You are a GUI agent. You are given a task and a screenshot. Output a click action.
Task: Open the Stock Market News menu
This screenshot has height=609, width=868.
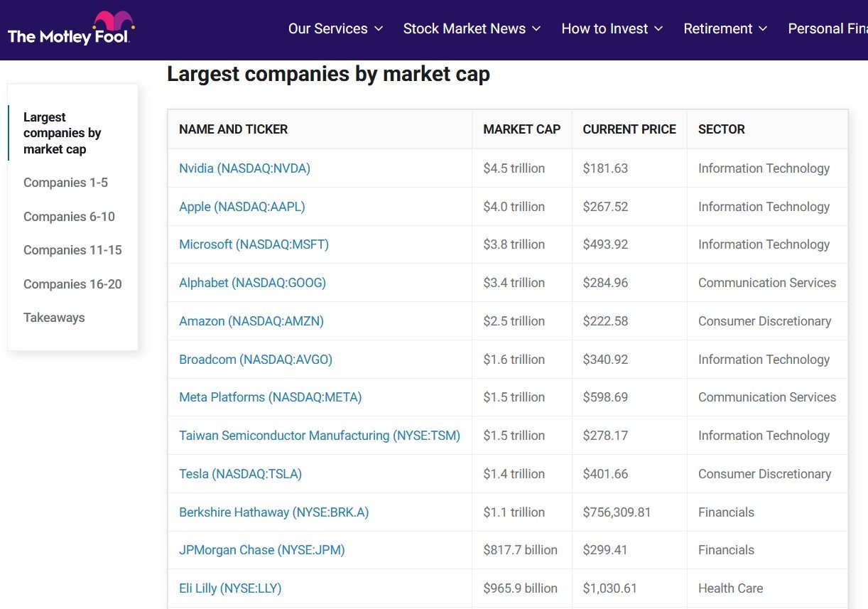tap(472, 28)
